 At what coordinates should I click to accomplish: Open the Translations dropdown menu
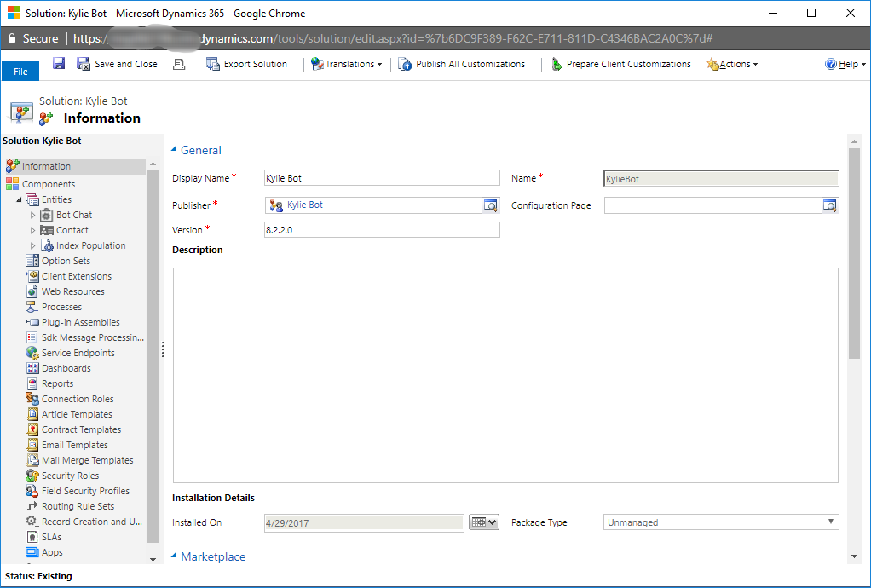(x=347, y=64)
